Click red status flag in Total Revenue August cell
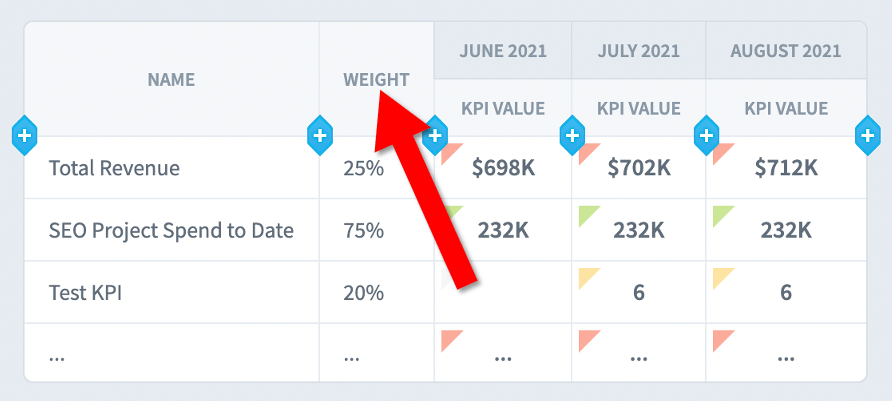 720,151
